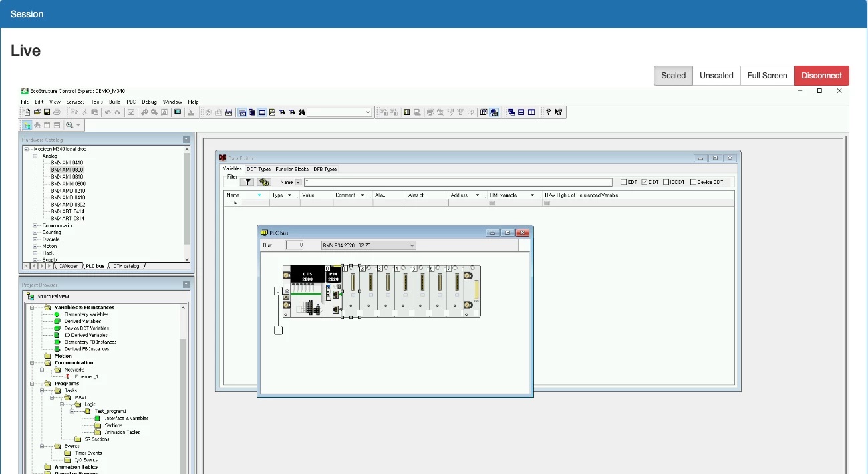Toggle the EDT checkbox in Data Editor

[624, 182]
